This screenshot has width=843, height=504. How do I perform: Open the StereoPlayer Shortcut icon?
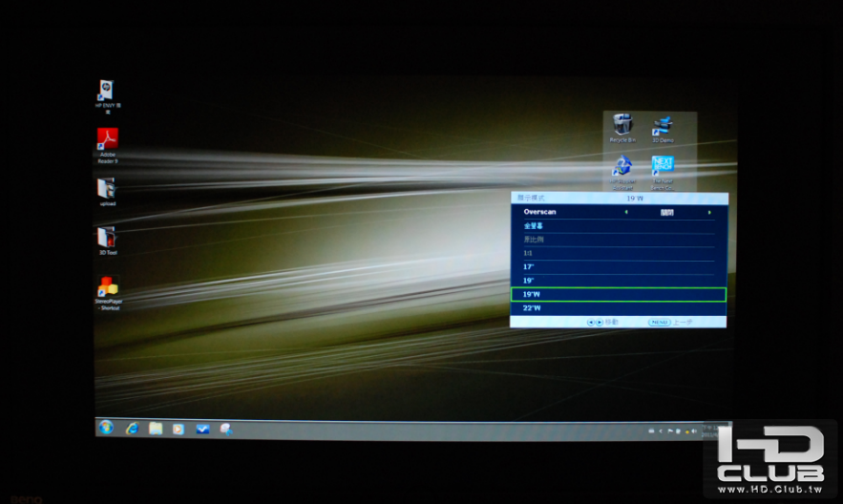click(x=109, y=293)
